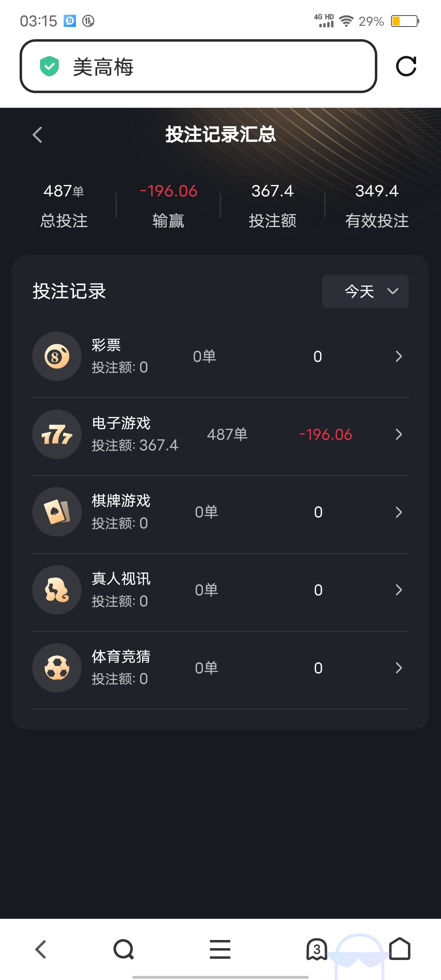Expand the 真人视讯 row chevron

pos(399,590)
